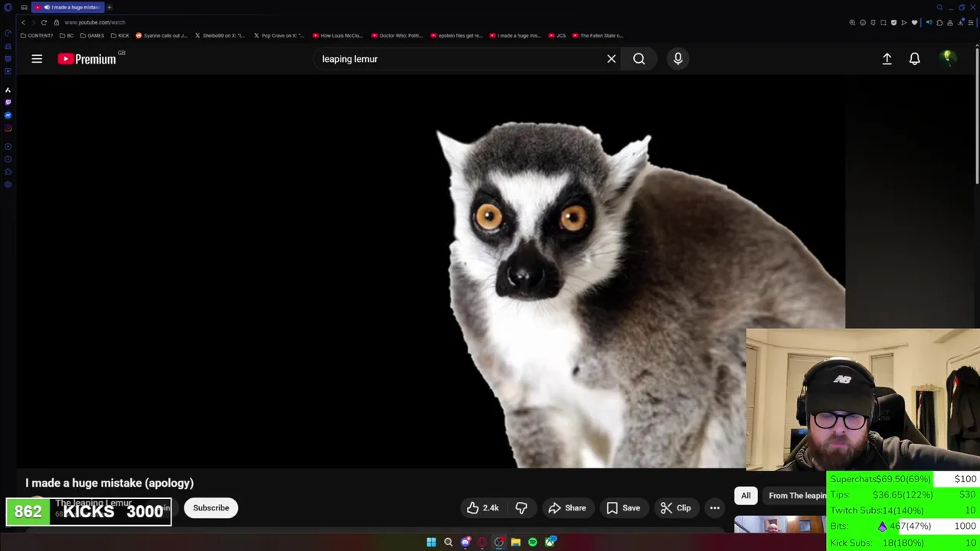Viewport: 980px width, 551px height.
Task: Reload the current page
Action: pyautogui.click(x=44, y=22)
